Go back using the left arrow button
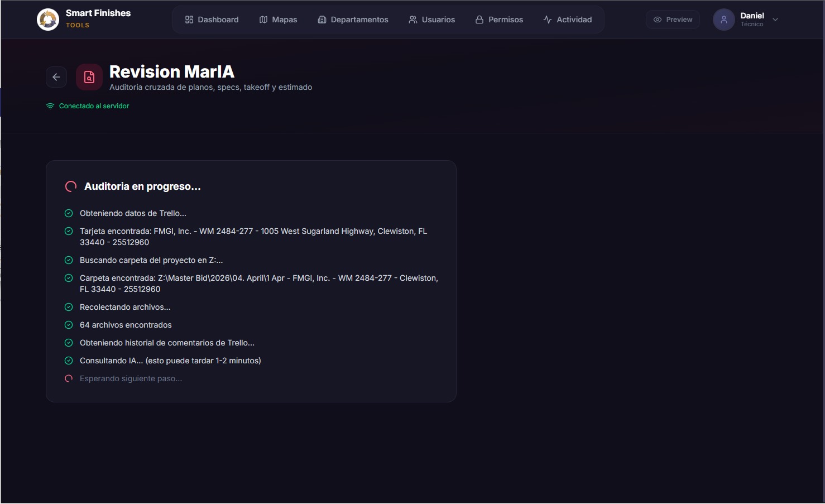 click(x=56, y=77)
